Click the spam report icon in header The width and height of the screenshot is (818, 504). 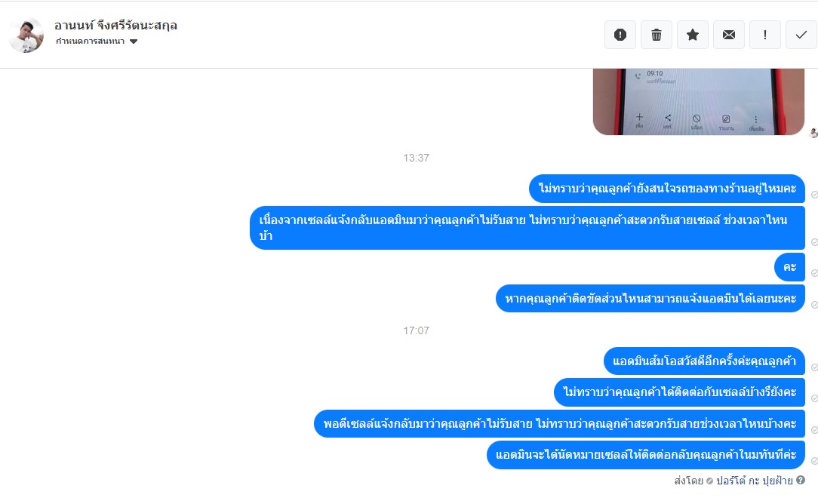tap(620, 35)
